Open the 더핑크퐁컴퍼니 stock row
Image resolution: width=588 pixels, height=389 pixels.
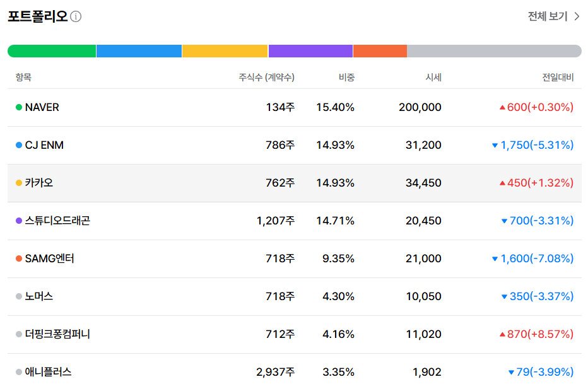[295, 335]
